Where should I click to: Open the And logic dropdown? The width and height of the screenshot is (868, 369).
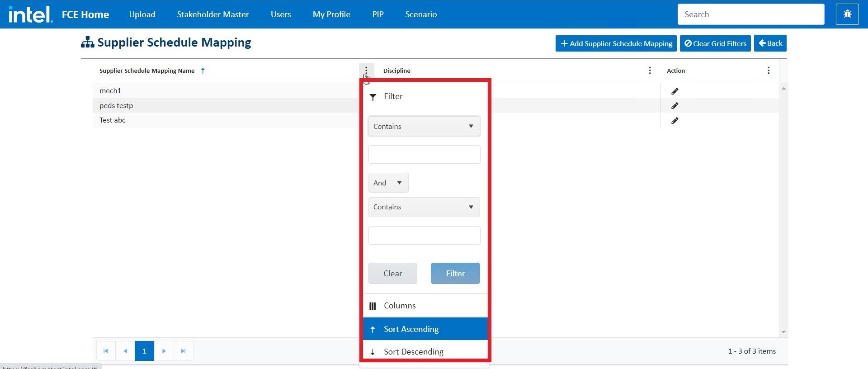pyautogui.click(x=388, y=183)
